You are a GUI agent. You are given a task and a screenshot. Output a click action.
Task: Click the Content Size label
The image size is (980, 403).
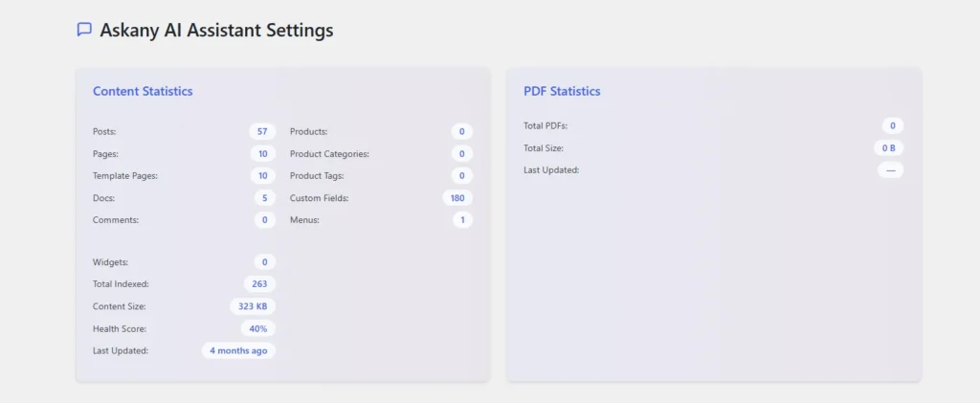tap(120, 306)
